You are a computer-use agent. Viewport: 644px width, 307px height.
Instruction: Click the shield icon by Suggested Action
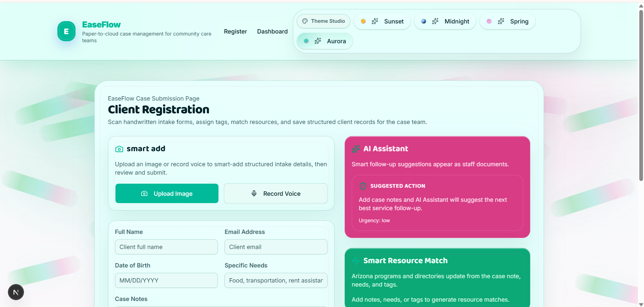point(363,186)
